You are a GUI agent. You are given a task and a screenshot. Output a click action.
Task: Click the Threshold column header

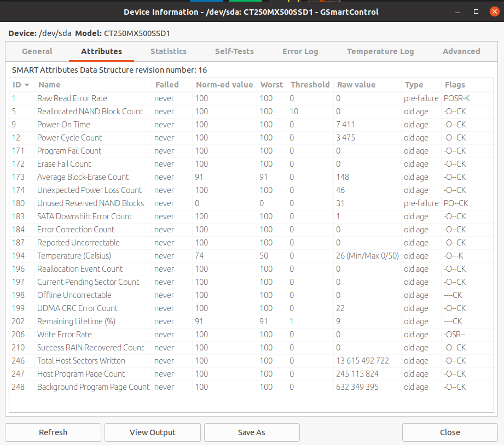pos(310,85)
